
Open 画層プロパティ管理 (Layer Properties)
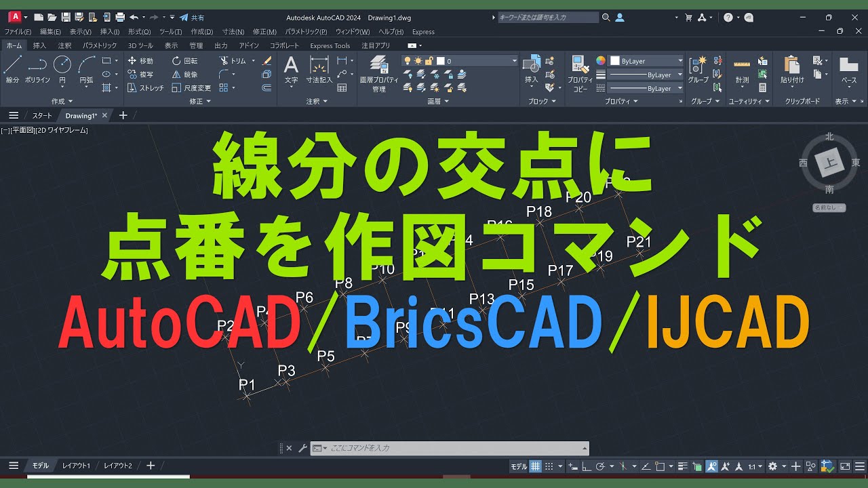point(379,74)
